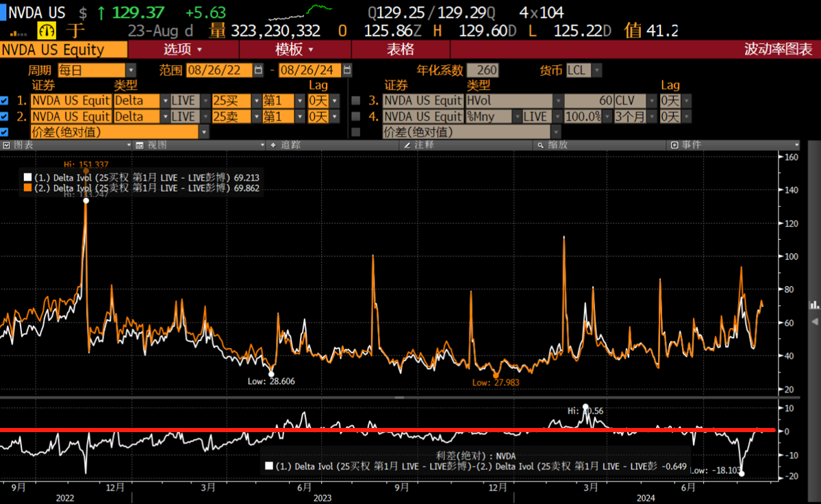The image size is (821, 504).
Task: Expand the 周期 每日 period dropdown
Action: pyautogui.click(x=131, y=71)
